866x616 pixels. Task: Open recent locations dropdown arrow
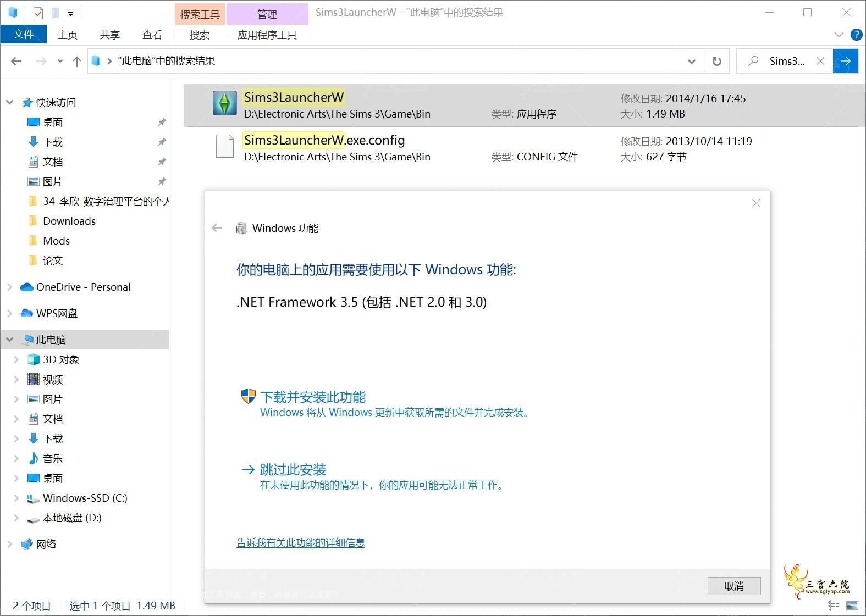pyautogui.click(x=60, y=61)
